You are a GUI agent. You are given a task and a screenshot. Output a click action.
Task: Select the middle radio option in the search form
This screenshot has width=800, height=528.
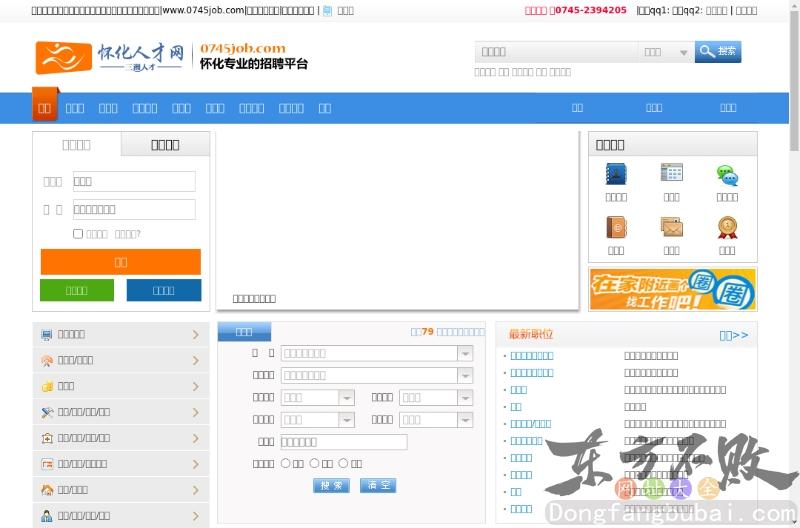pyautogui.click(x=315, y=463)
